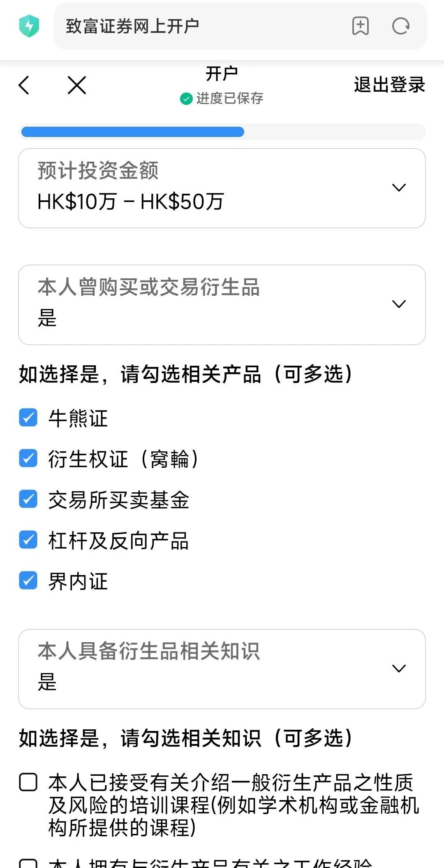
Task: Deselect 杠杆及反向产品 checkbox
Action: pos(28,540)
